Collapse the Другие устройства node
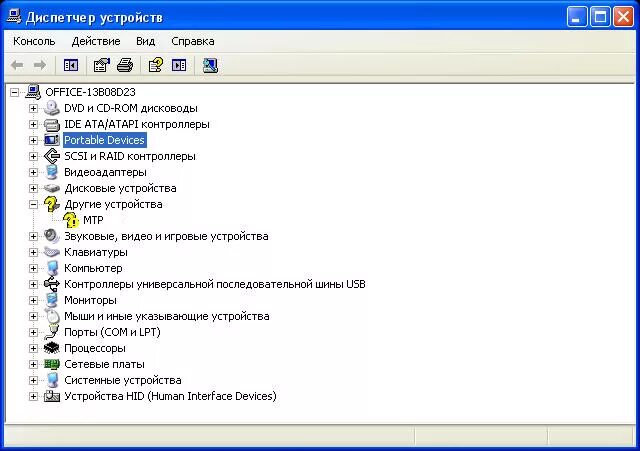 coord(33,204)
